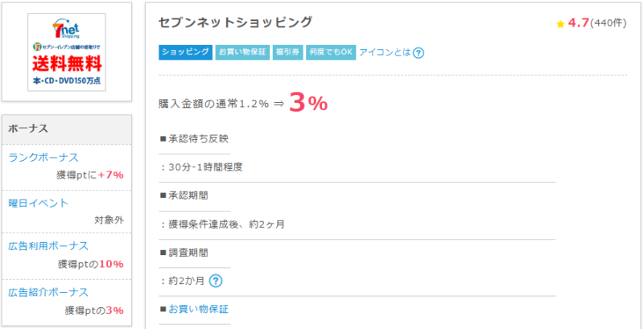Click the 7net shopping banner thumbnail
The height and width of the screenshot is (329, 644).
click(x=67, y=52)
